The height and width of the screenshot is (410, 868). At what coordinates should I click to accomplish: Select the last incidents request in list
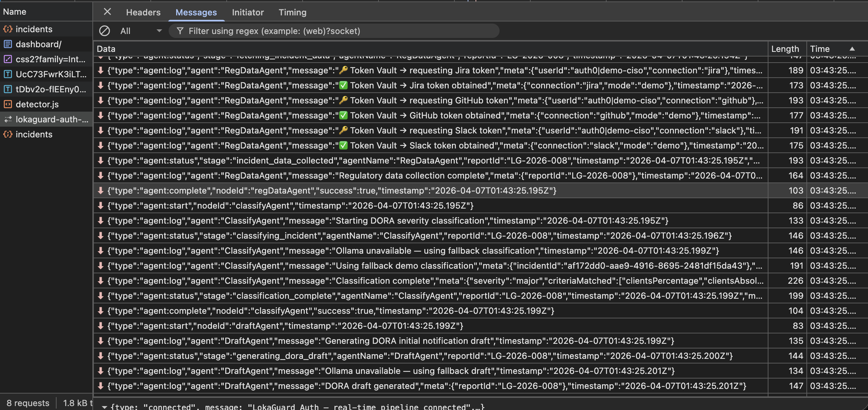pos(34,135)
